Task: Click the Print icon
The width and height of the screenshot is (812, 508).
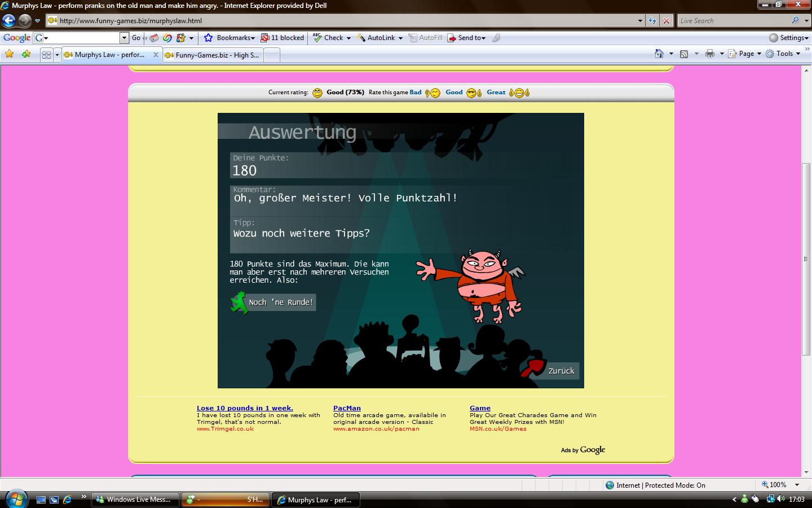Action: [x=709, y=54]
